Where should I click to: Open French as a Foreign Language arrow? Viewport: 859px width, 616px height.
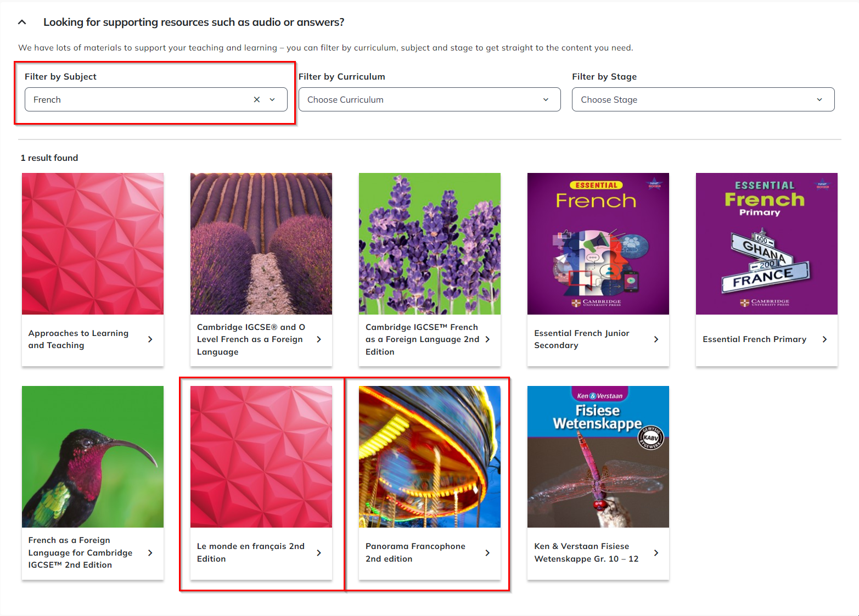[150, 553]
